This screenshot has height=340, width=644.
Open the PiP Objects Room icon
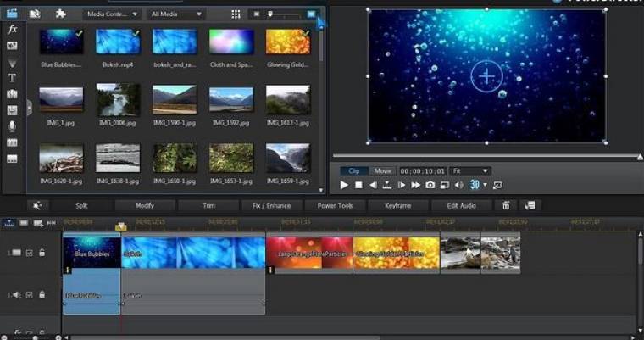point(13,46)
